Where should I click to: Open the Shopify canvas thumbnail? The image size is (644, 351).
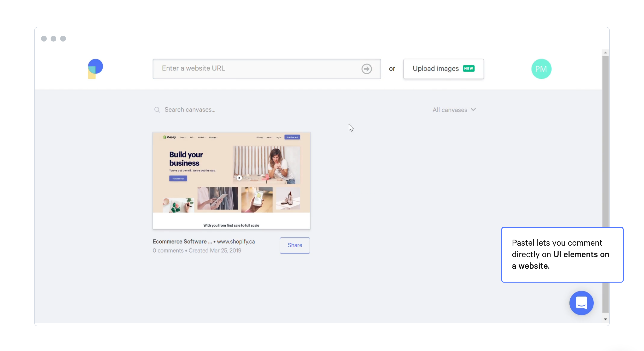click(x=232, y=181)
